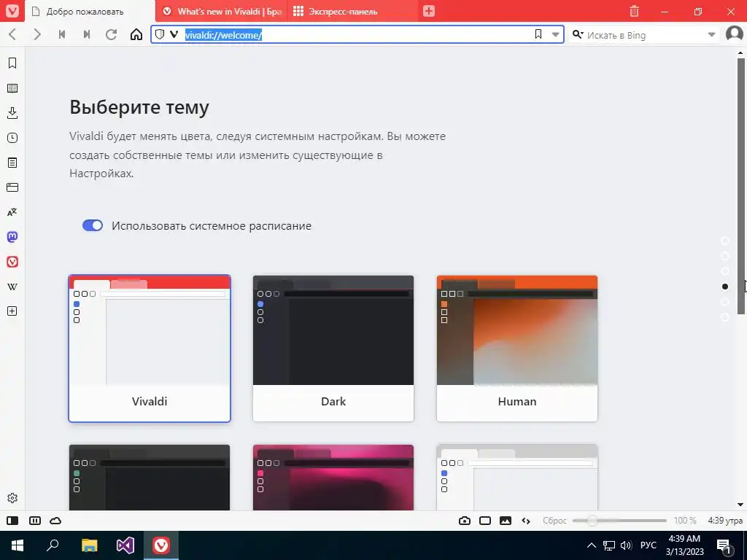
Task: Click the 4:39 утра status clock
Action: (x=725, y=521)
